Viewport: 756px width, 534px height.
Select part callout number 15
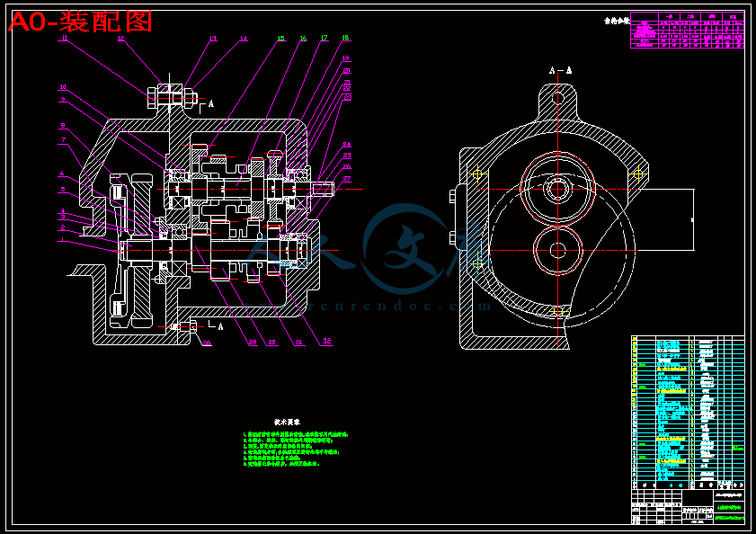click(x=280, y=38)
